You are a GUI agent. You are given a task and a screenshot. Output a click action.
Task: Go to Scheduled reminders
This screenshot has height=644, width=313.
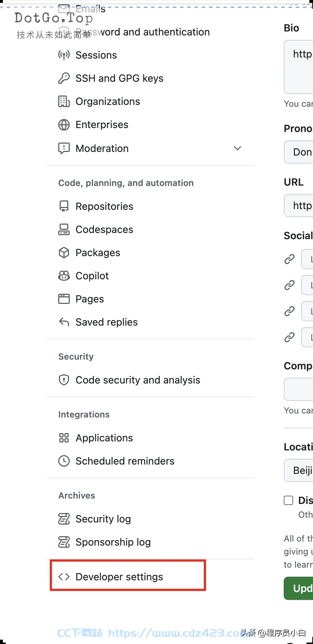[x=125, y=461]
